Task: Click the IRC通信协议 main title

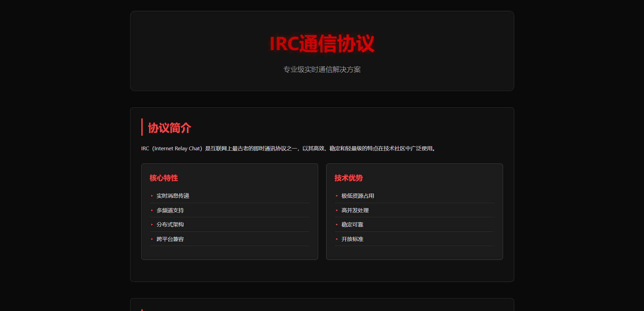Action: 322,44
